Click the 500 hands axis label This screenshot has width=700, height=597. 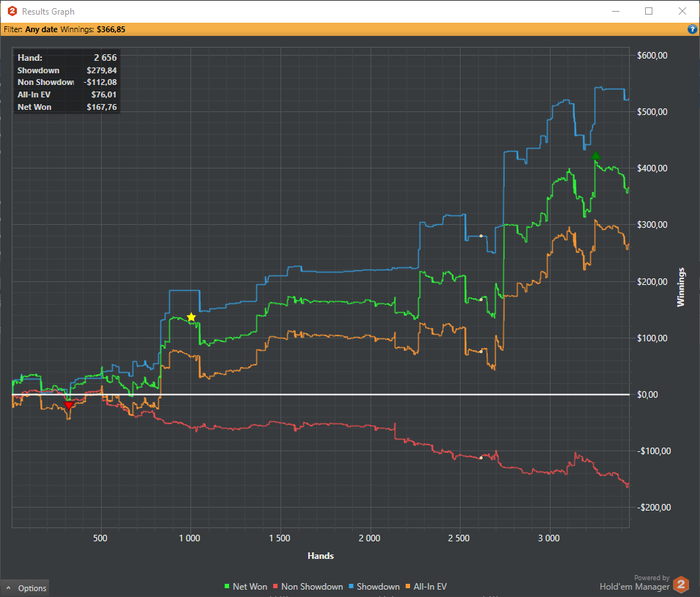[100, 538]
